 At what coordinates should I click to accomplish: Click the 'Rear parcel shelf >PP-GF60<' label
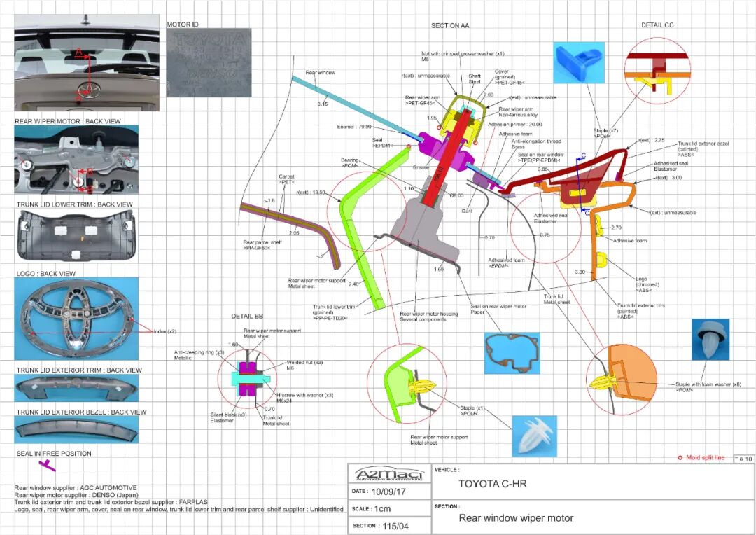[x=262, y=245]
